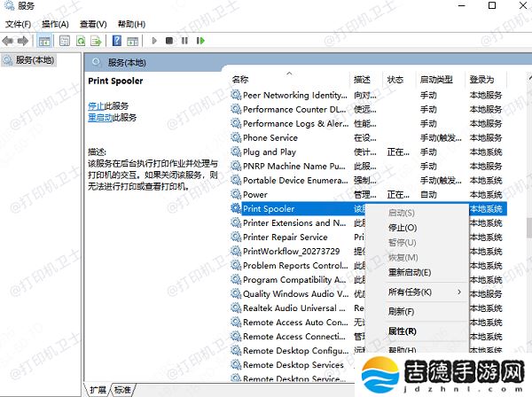Screen dimensions: 532x397
Task: Click the gear icon beside Phone Service
Action: tap(236, 137)
